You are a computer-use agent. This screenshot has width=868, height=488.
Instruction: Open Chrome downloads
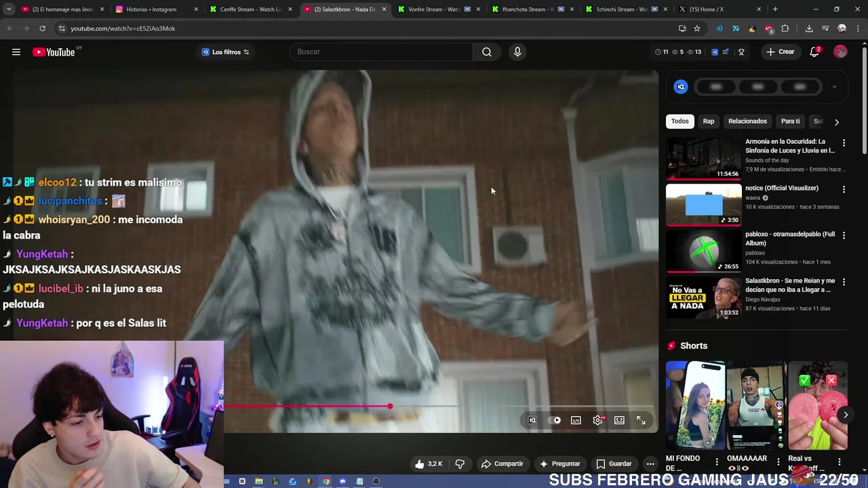tap(809, 28)
